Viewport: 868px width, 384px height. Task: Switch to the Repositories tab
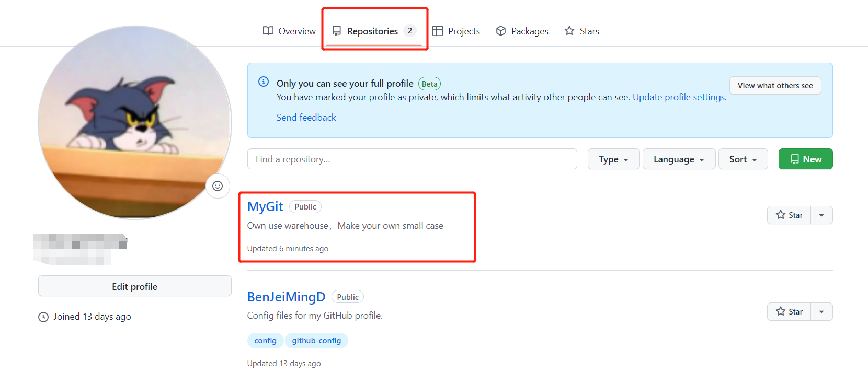click(x=374, y=31)
